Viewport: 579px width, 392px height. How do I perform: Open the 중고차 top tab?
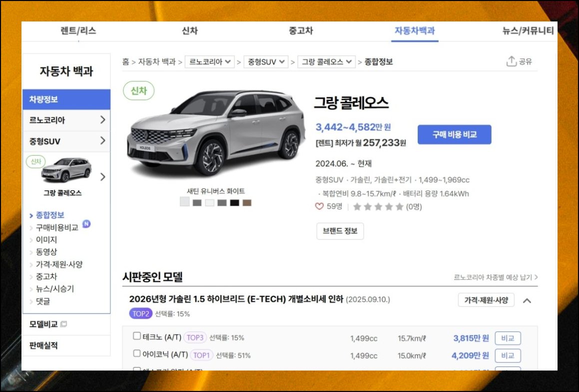click(301, 30)
